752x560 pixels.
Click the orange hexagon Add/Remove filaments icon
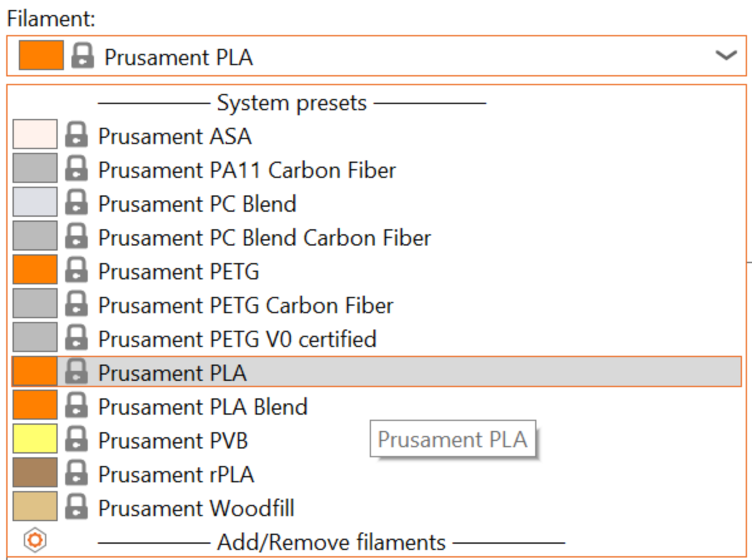pyautogui.click(x=35, y=541)
